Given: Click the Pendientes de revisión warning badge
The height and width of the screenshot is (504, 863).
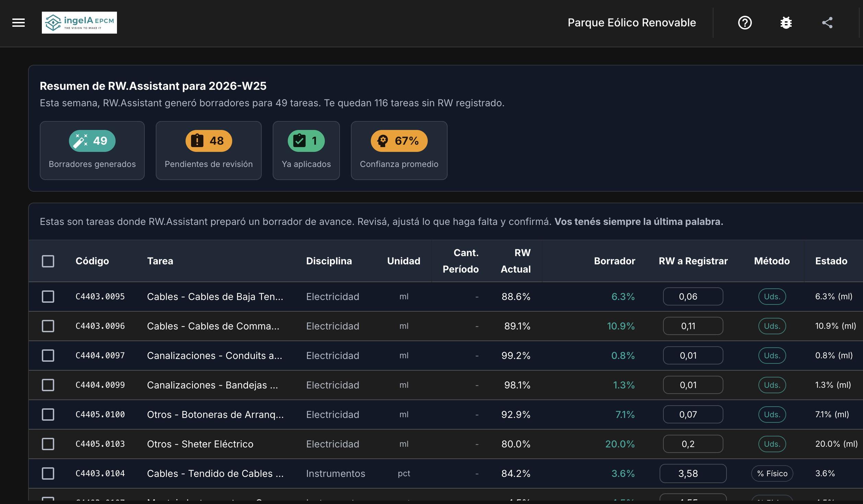Looking at the screenshot, I should coord(209,141).
